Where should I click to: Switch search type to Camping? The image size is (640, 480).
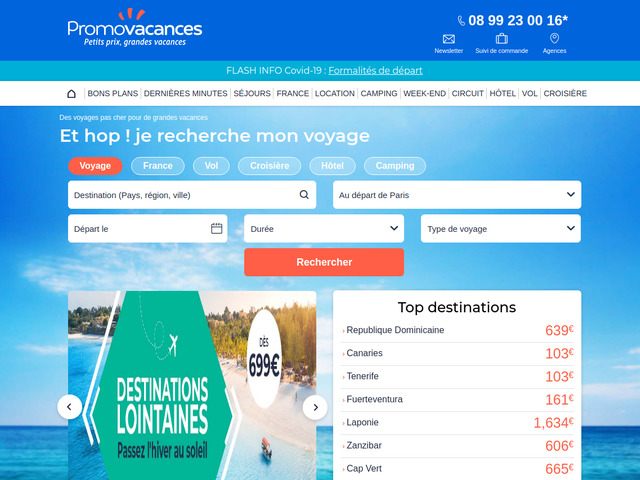395,166
